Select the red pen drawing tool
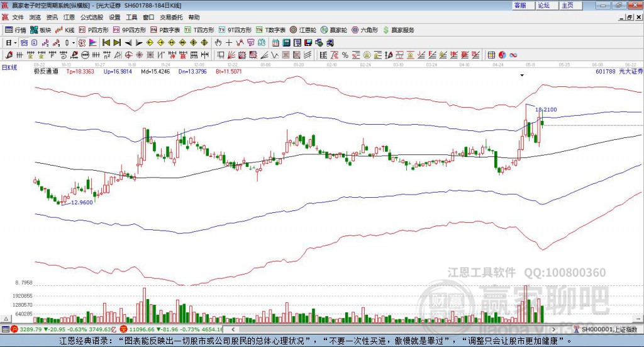The image size is (644, 347). (9, 55)
